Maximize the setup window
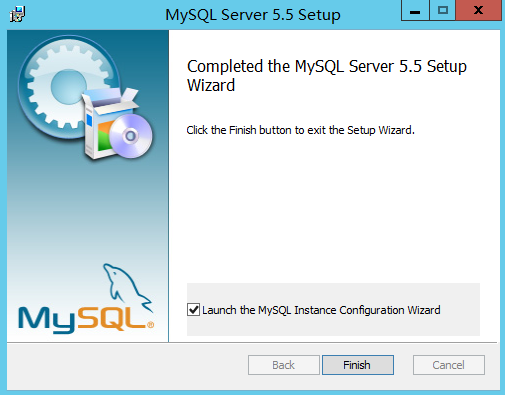This screenshot has width=505, height=395. (443, 10)
